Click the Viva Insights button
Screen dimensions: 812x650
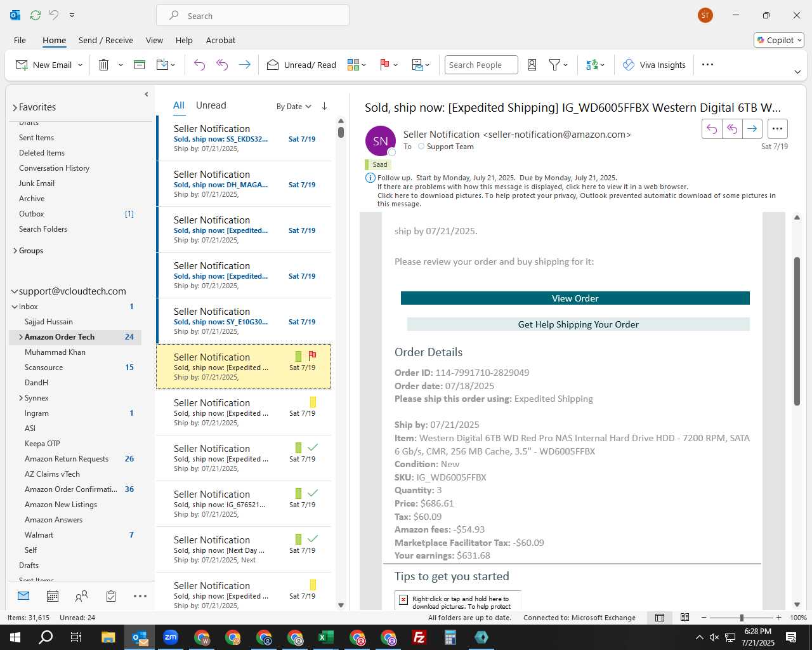655,65
